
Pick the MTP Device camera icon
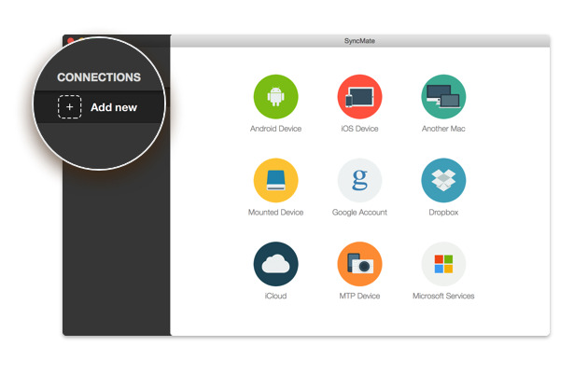(359, 264)
